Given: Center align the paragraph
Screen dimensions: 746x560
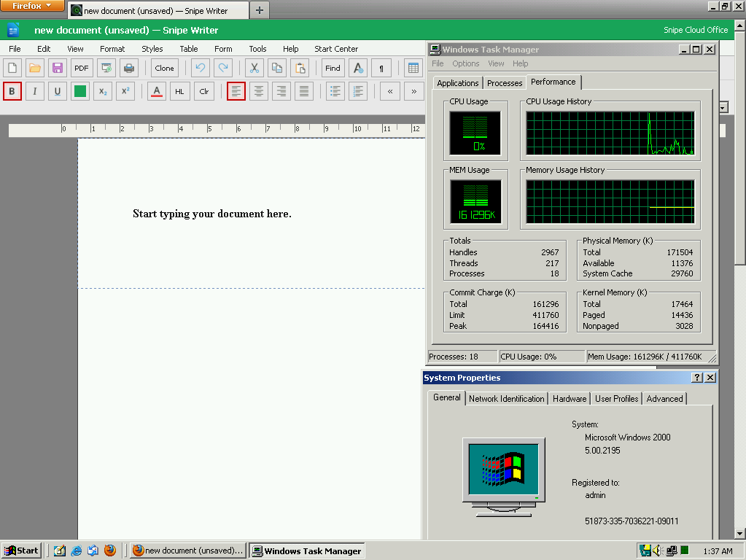Looking at the screenshot, I should tap(259, 91).
